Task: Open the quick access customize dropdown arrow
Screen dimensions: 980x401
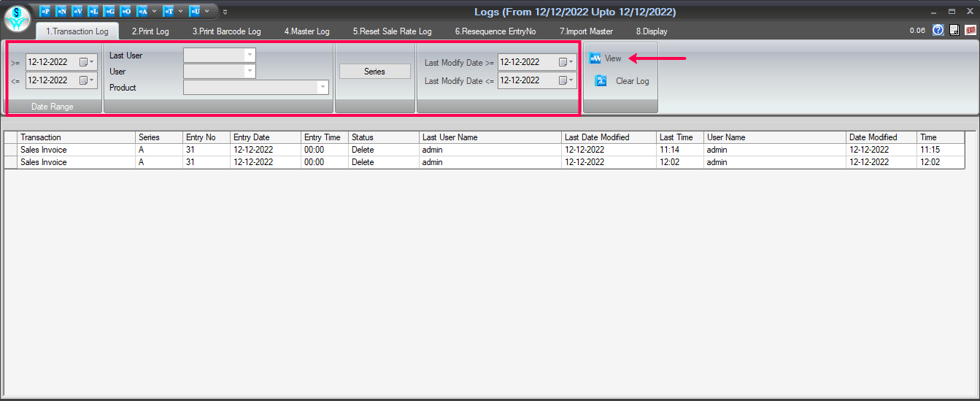Action: (225, 12)
